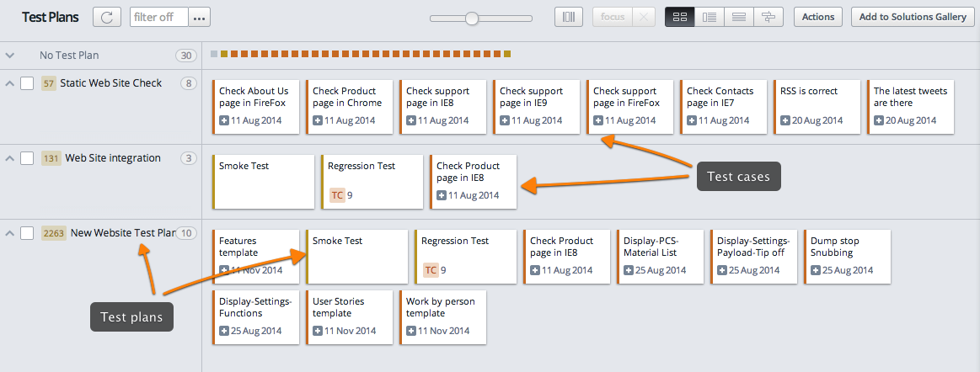Click plus icon on Work by person template
The width and height of the screenshot is (980, 372).
click(x=411, y=331)
